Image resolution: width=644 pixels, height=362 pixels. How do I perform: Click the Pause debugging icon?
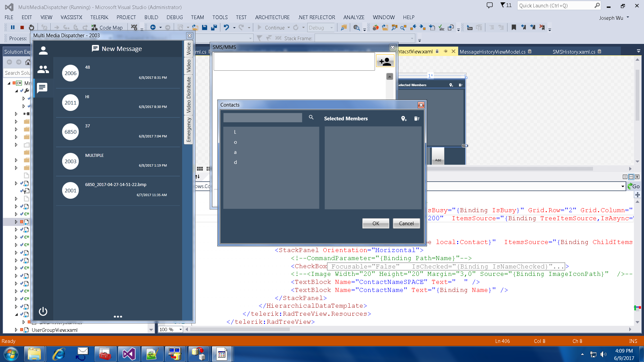13,27
